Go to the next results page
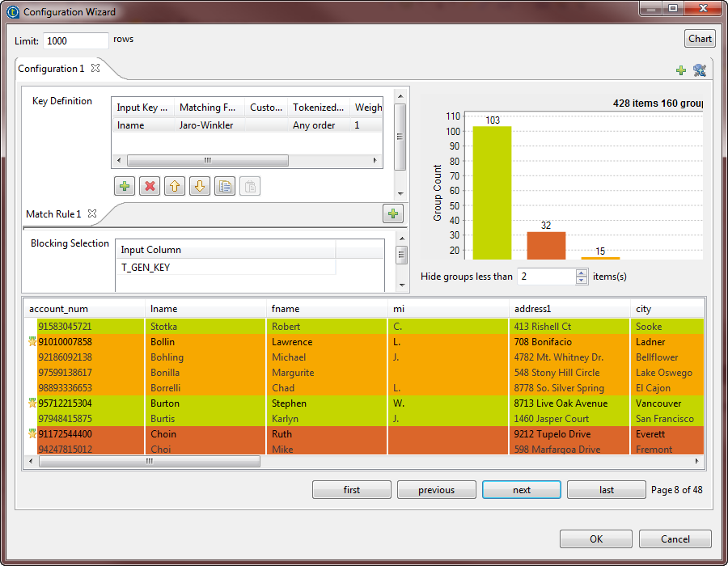728x566 pixels. pyautogui.click(x=521, y=489)
